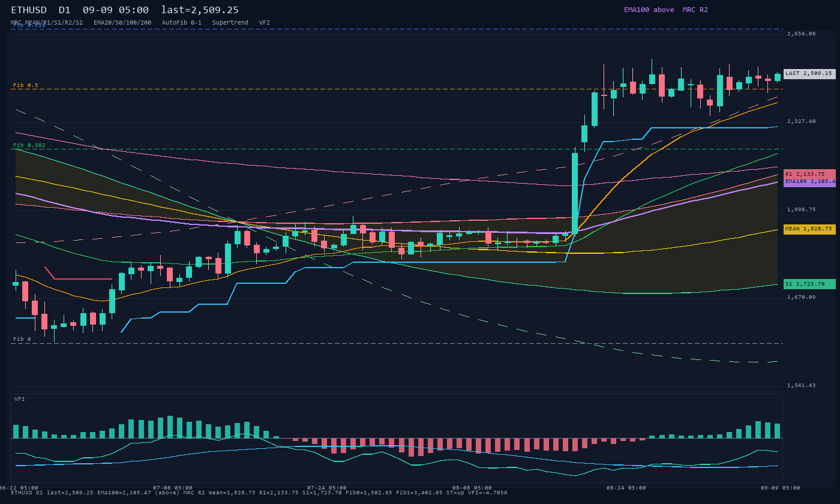Click the 2,656.06 price axis value
Viewport: 840px width, 504px height.
[802, 34]
